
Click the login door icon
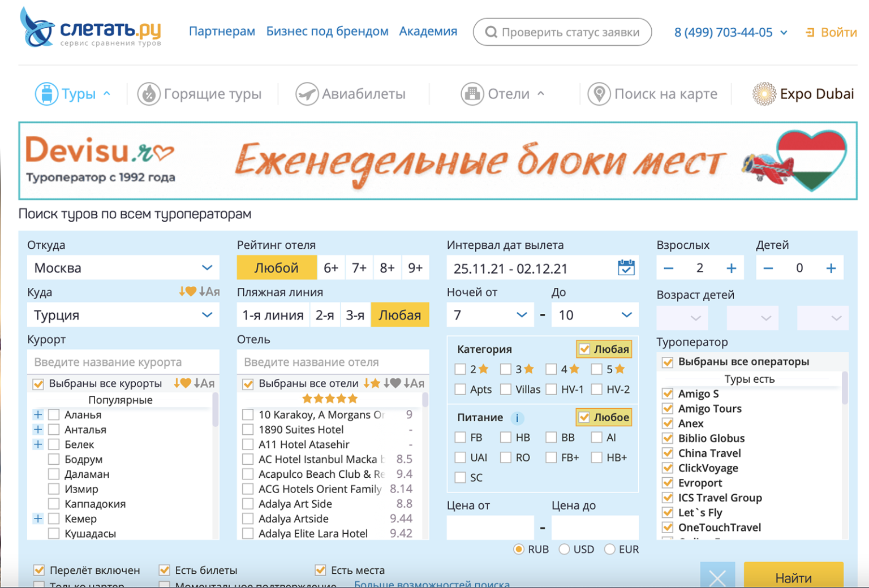pyautogui.click(x=810, y=32)
